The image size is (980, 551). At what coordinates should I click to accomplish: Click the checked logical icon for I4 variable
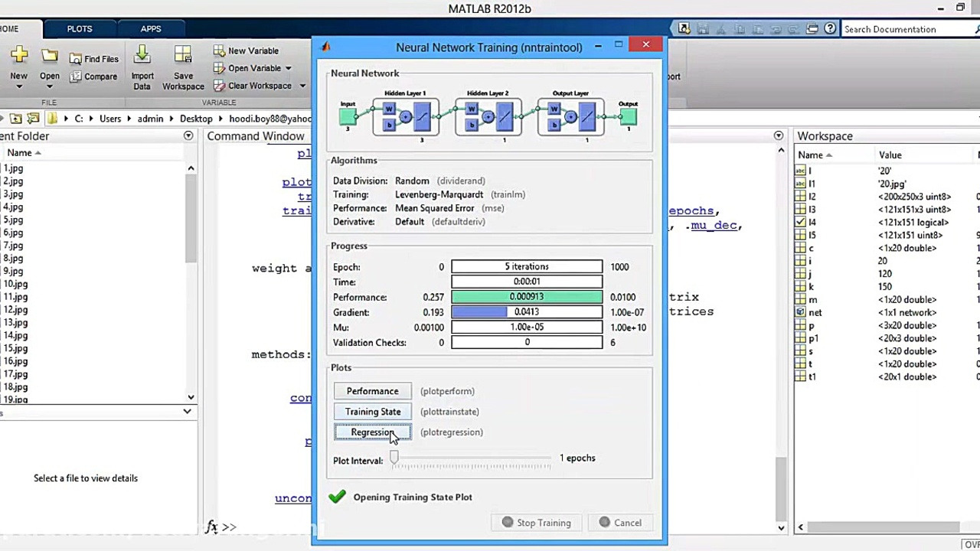click(x=801, y=222)
